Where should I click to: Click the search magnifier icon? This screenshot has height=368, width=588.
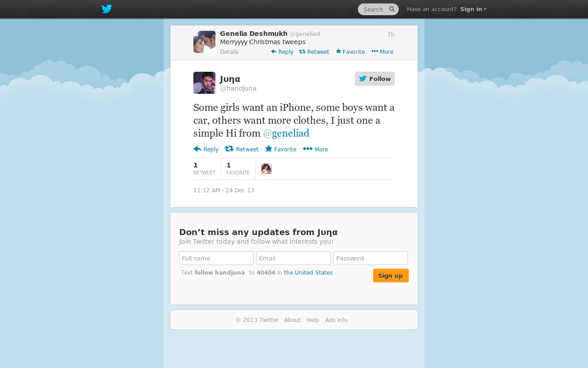coord(392,9)
